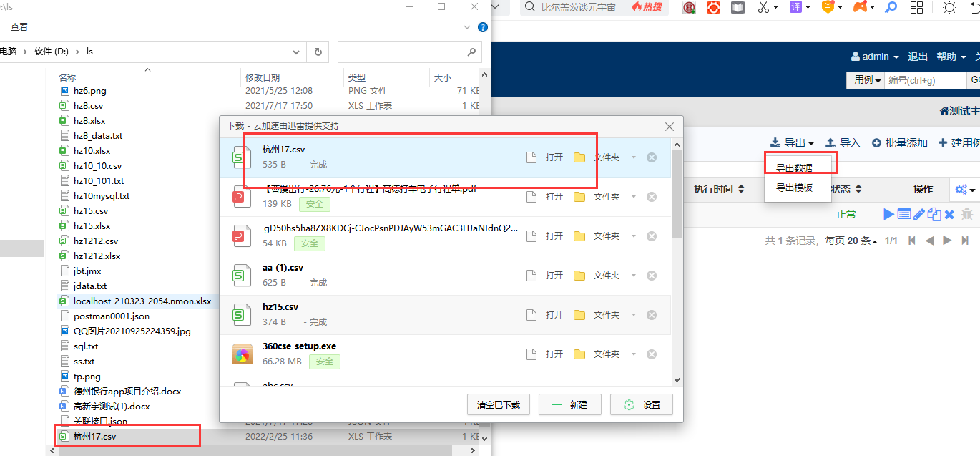Remove 360cse_setup.exe from download list
The width and height of the screenshot is (980, 456).
click(x=652, y=354)
